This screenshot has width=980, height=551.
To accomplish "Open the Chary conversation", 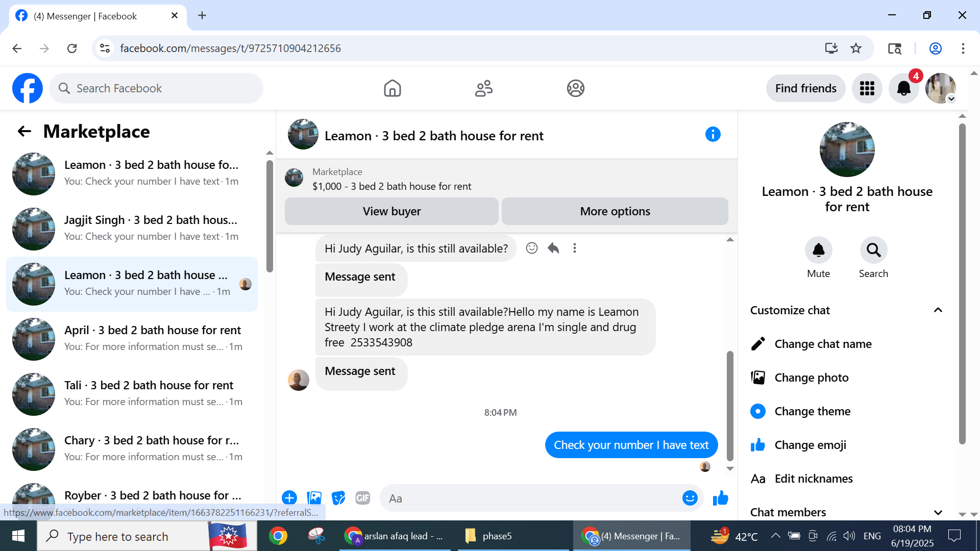I will [x=132, y=449].
